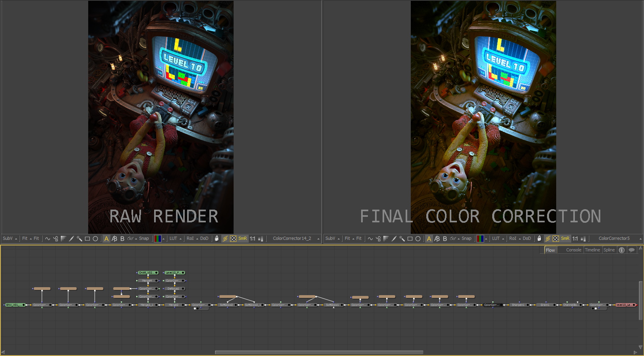644x356 pixels.
Task: Toggle the lock icon in left viewer
Action: 217,239
